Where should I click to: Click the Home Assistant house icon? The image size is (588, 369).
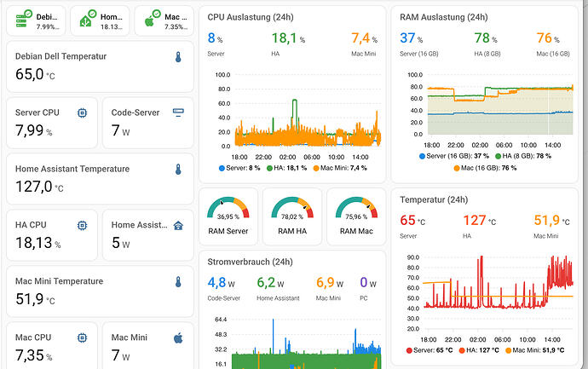178,225
